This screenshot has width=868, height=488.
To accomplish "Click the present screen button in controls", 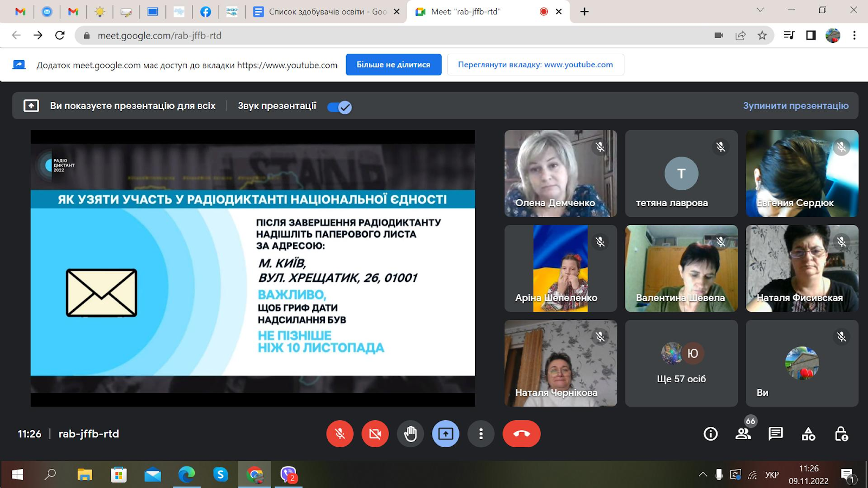I will pyautogui.click(x=445, y=434).
